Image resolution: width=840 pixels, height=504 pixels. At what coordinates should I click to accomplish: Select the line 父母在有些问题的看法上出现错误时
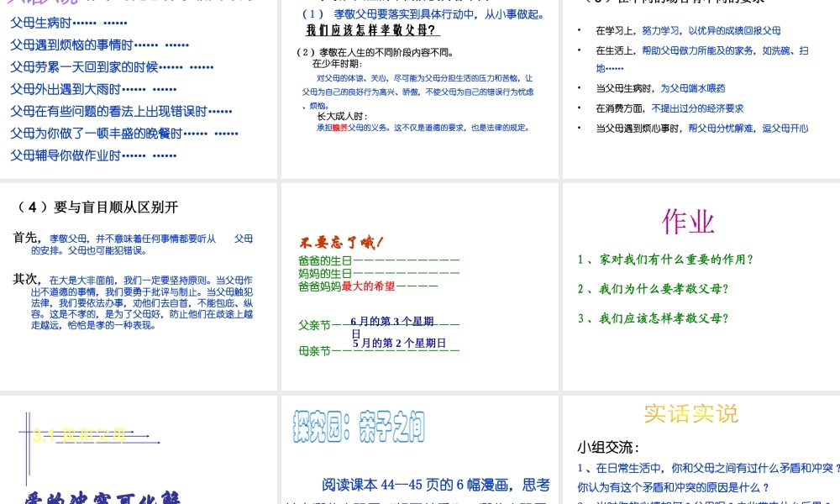coord(121,111)
